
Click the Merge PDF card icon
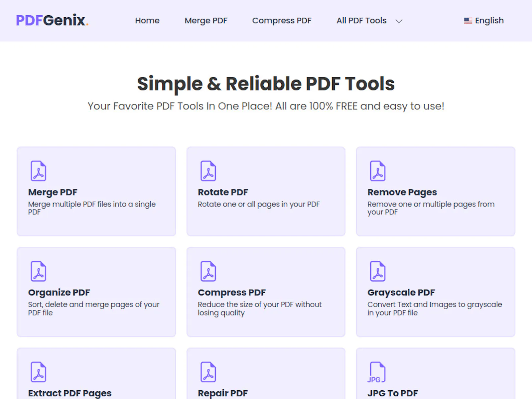coord(39,171)
